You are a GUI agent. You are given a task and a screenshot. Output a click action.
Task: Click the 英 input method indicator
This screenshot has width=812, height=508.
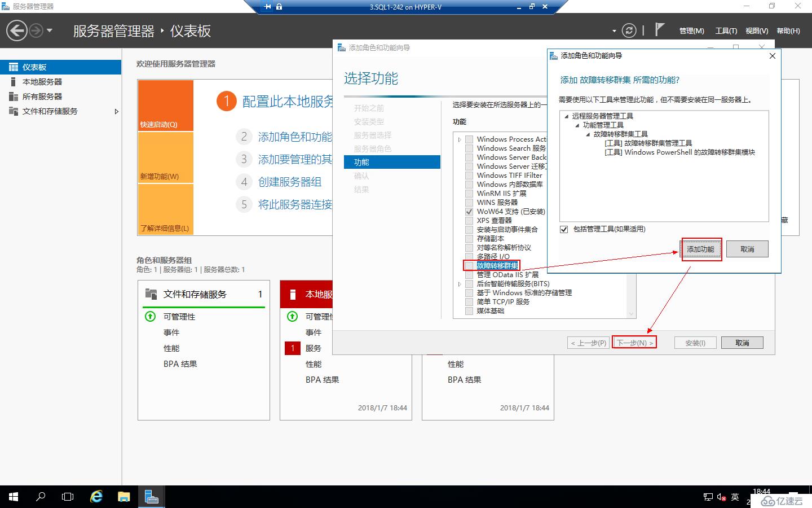(x=735, y=497)
